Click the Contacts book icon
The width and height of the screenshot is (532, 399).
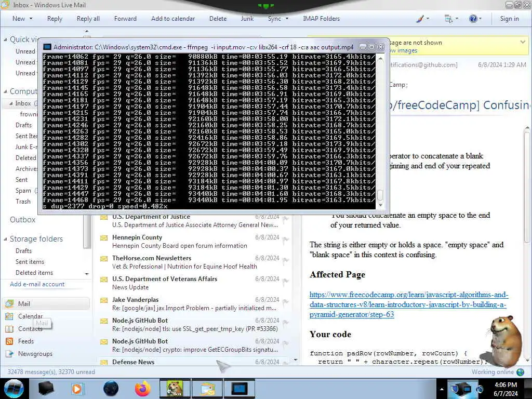(x=9, y=329)
